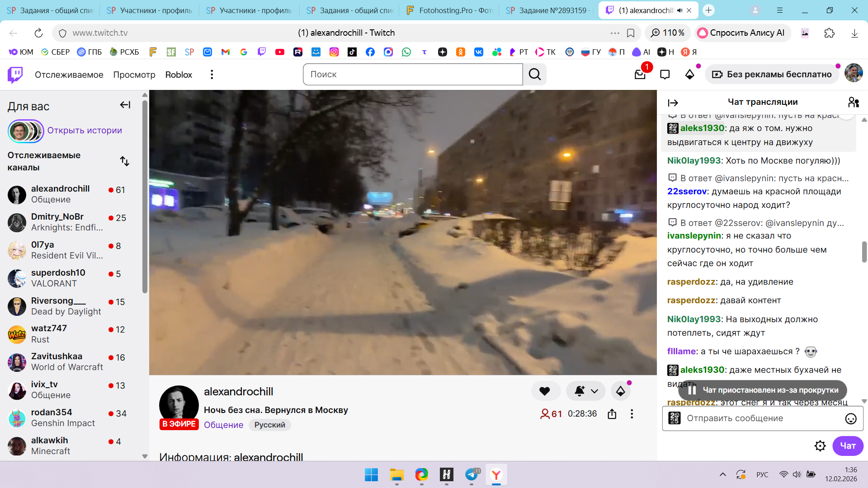Open the sort menu for followed channels
The image size is (868, 488).
coord(125,161)
